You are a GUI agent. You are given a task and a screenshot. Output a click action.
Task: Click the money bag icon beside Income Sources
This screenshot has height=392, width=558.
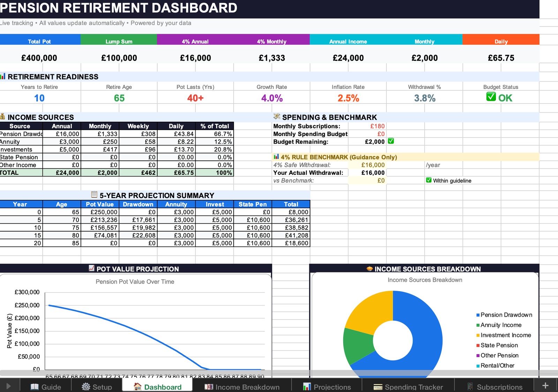coord(3,117)
